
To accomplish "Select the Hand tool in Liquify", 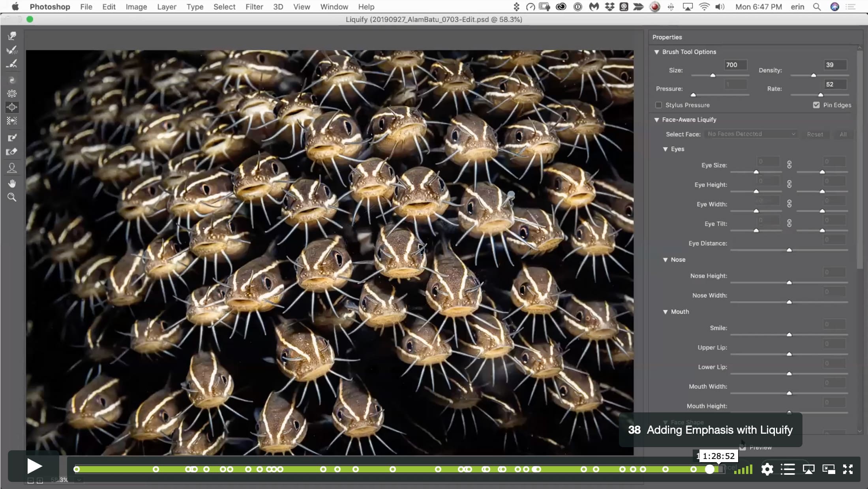I will coord(12,184).
